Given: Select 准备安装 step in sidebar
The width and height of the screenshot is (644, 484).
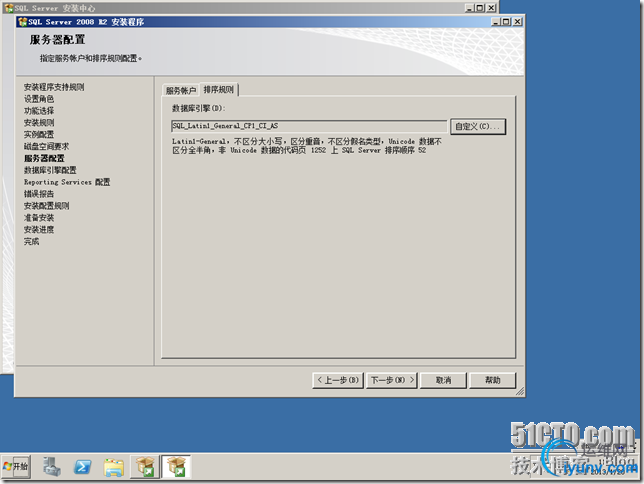Looking at the screenshot, I should tap(39, 218).
